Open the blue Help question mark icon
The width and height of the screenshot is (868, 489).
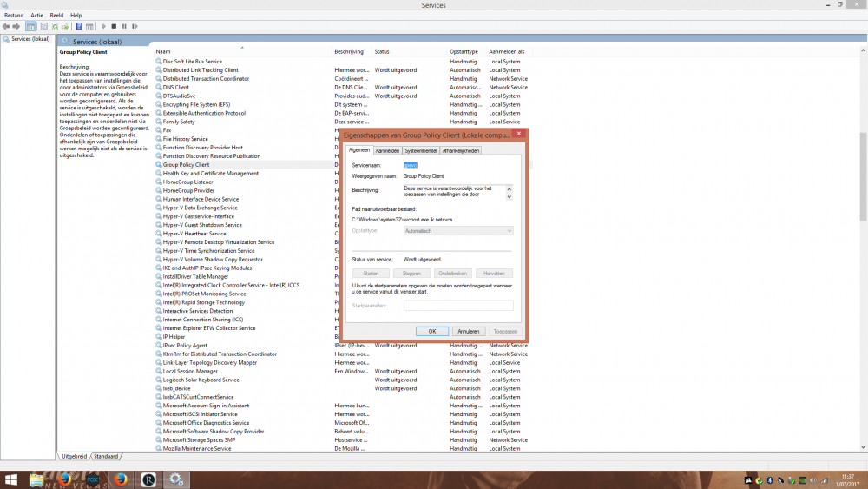click(79, 27)
